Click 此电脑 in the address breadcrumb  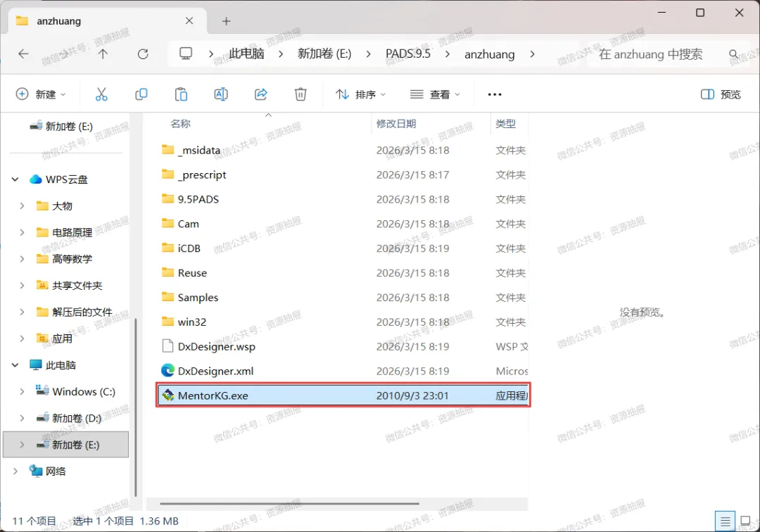click(x=246, y=53)
